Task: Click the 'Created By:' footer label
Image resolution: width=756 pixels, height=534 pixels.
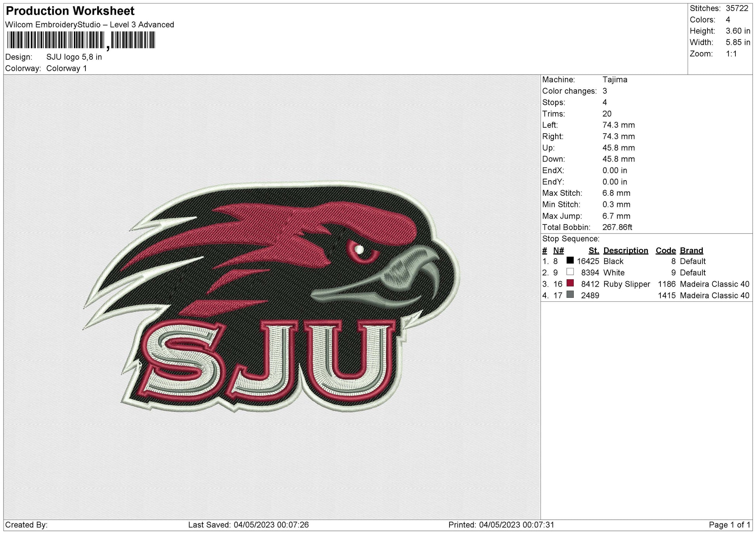Action: [x=26, y=525]
